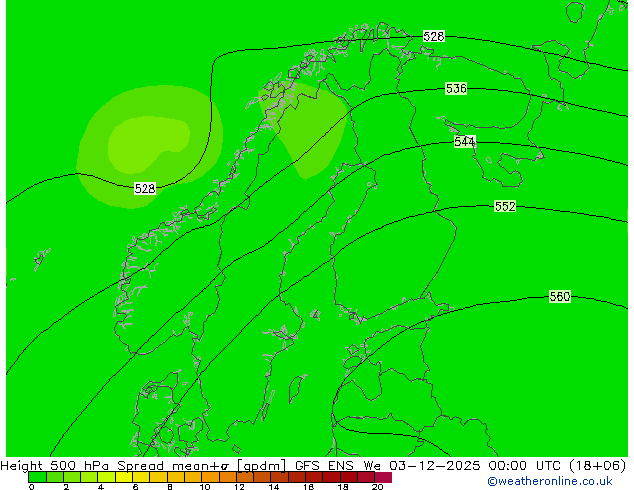Click the 552 contour label
This screenshot has height=490, width=634.
coord(505,206)
